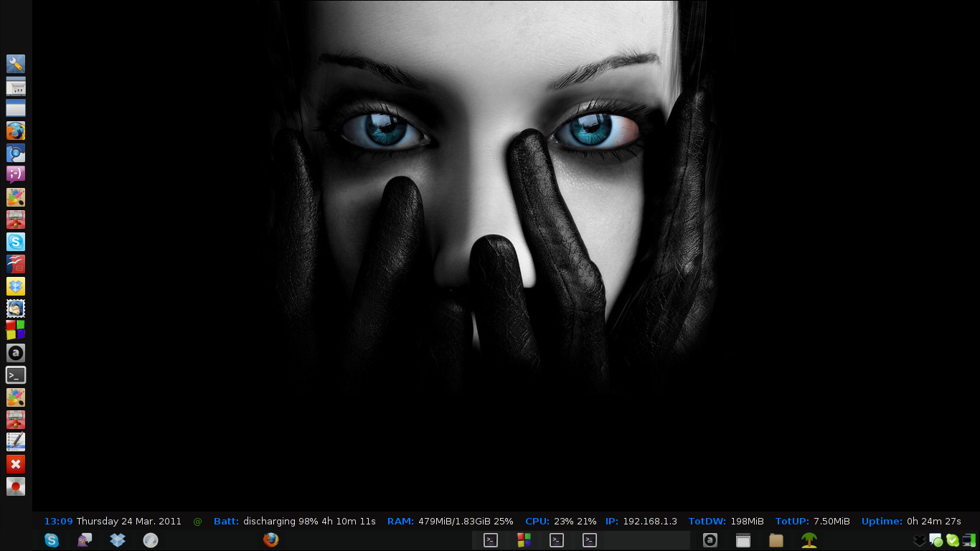Click the 'TotUP:' label
Image resolution: width=980 pixels, height=551 pixels.
(793, 522)
